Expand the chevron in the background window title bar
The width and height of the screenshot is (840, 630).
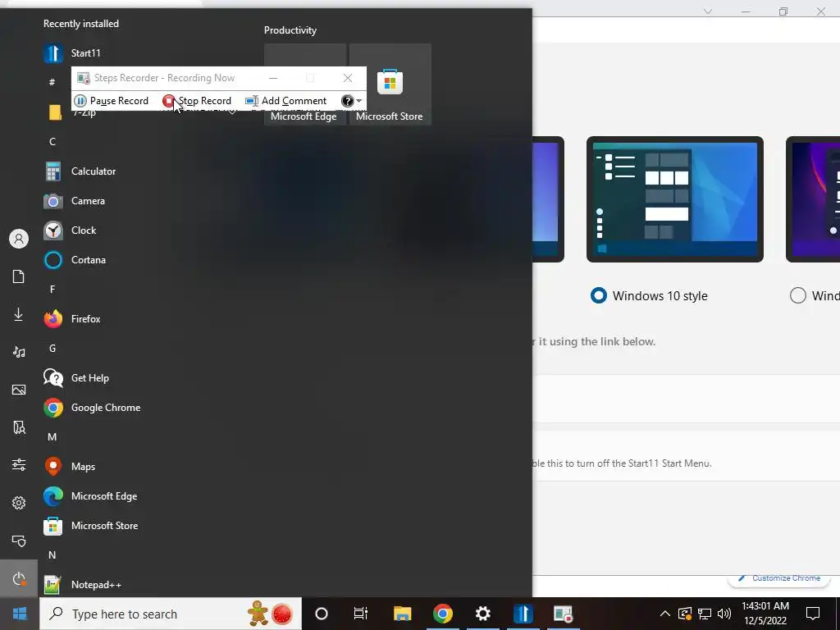tap(708, 11)
